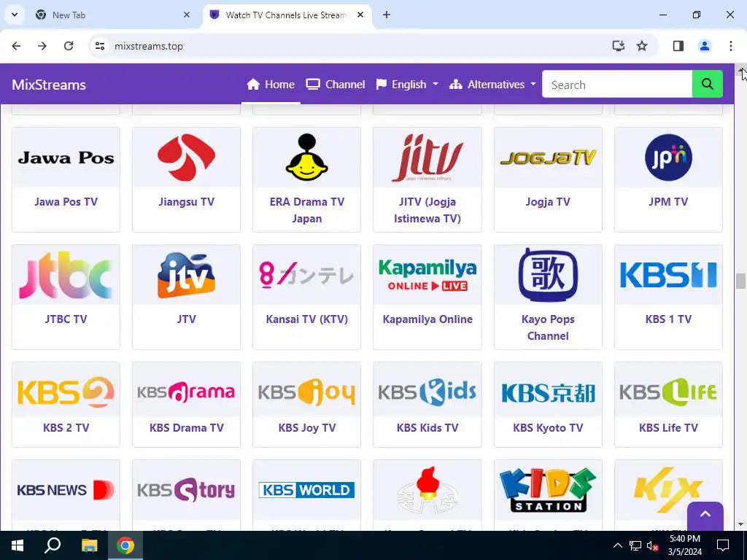
Task: Close the New Tab browser tab
Action: [x=186, y=15]
